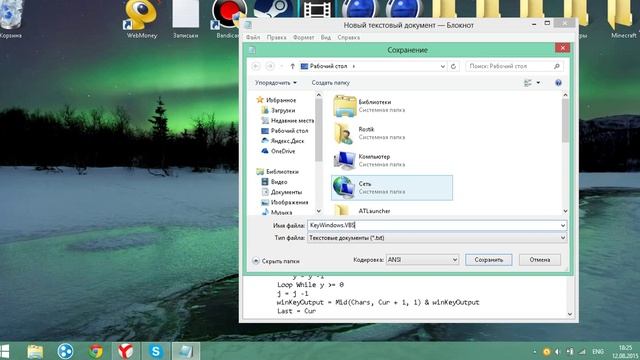Launch Google Chrome from the taskbar

pos(96,351)
